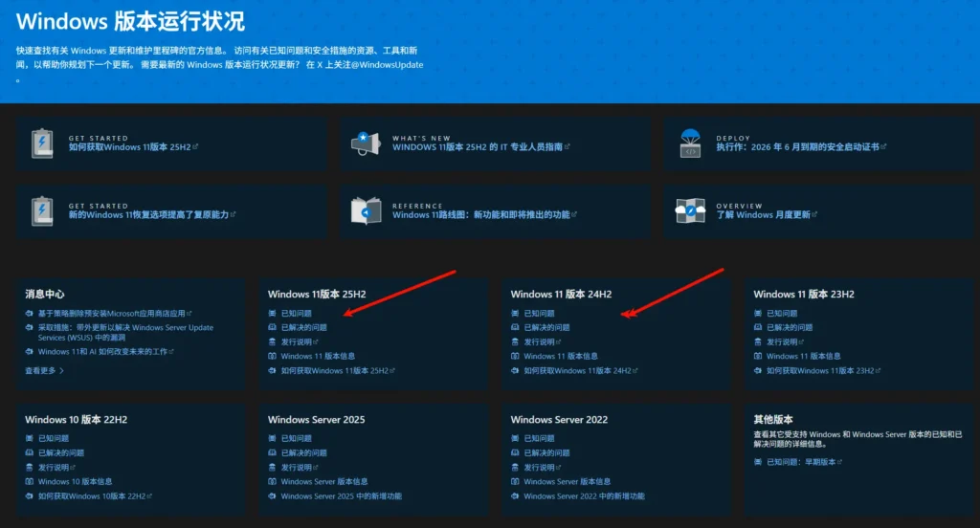Screen dimensions: 980x528
Task: Open 发行说明 under Windows 11 版本 24H2
Action: tap(542, 341)
